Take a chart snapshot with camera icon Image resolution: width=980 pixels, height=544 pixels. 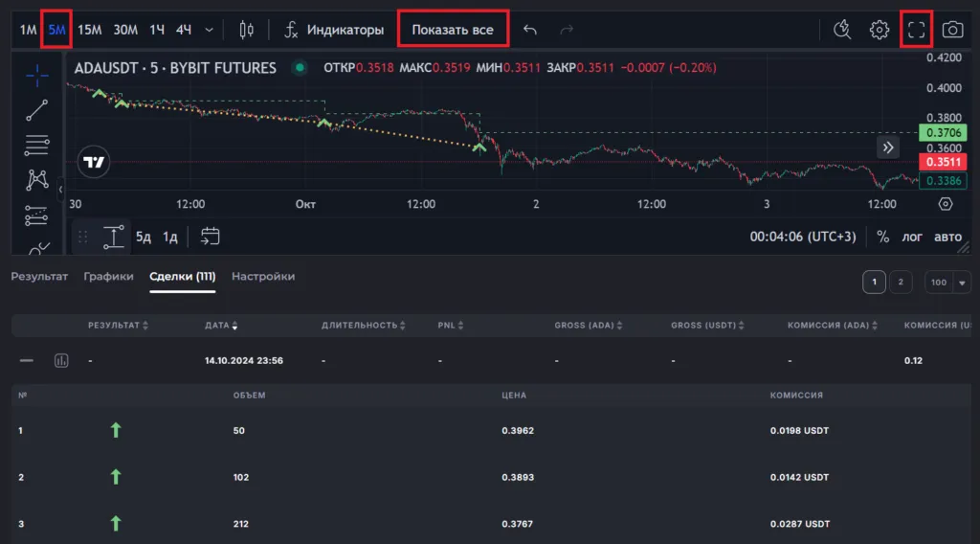952,30
